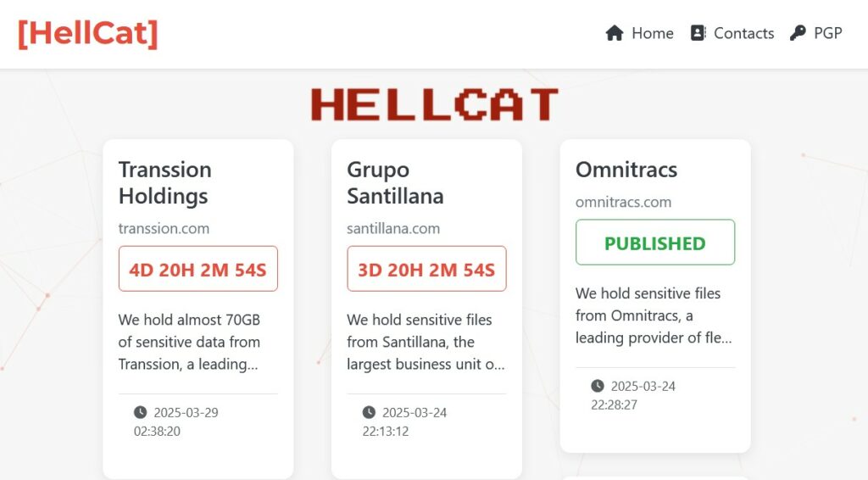
Task: Click the HELLCAT pixel-art banner logo
Action: (434, 104)
